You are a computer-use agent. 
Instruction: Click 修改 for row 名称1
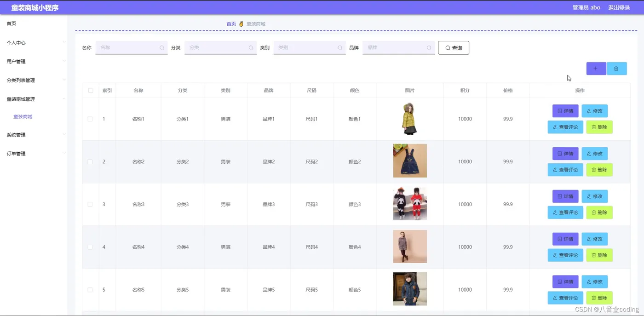pyautogui.click(x=595, y=111)
